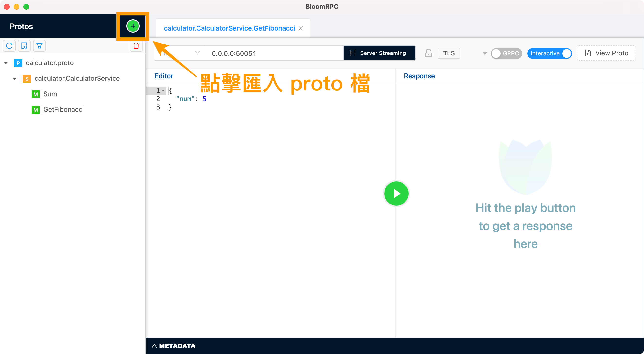Collapse the calculator.CalculatorService node
The width and height of the screenshot is (644, 354).
pyautogui.click(x=15, y=79)
